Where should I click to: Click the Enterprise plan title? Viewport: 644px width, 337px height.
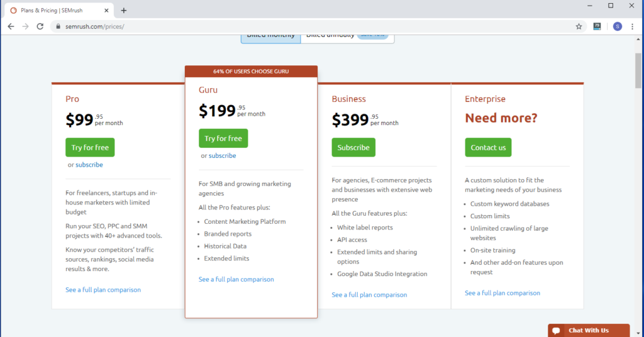pyautogui.click(x=485, y=99)
